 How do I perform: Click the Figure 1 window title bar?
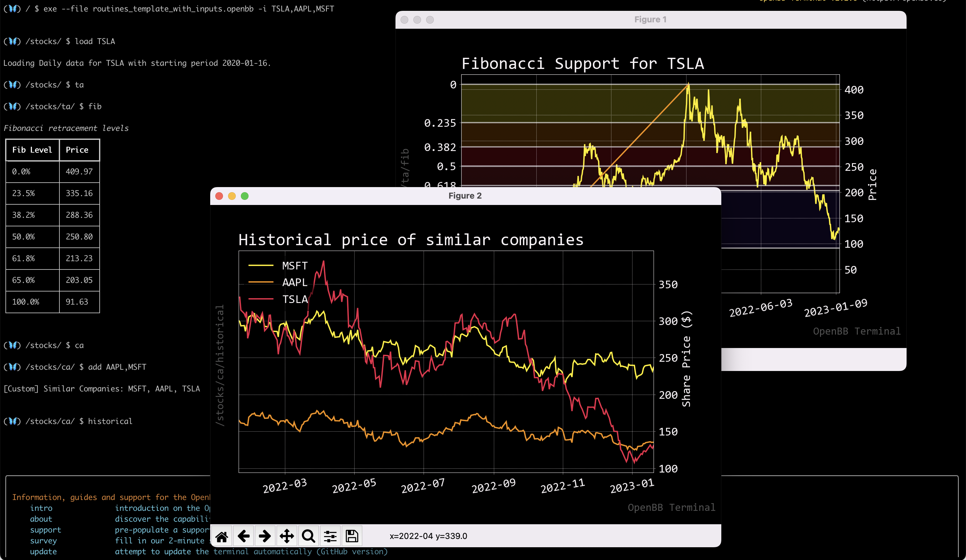tap(650, 19)
